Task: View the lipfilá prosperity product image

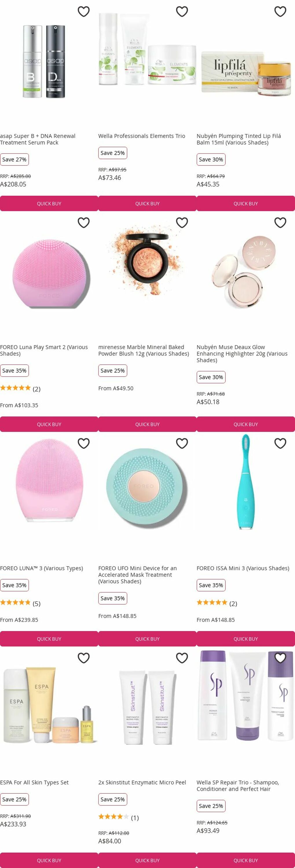Action: [246, 72]
